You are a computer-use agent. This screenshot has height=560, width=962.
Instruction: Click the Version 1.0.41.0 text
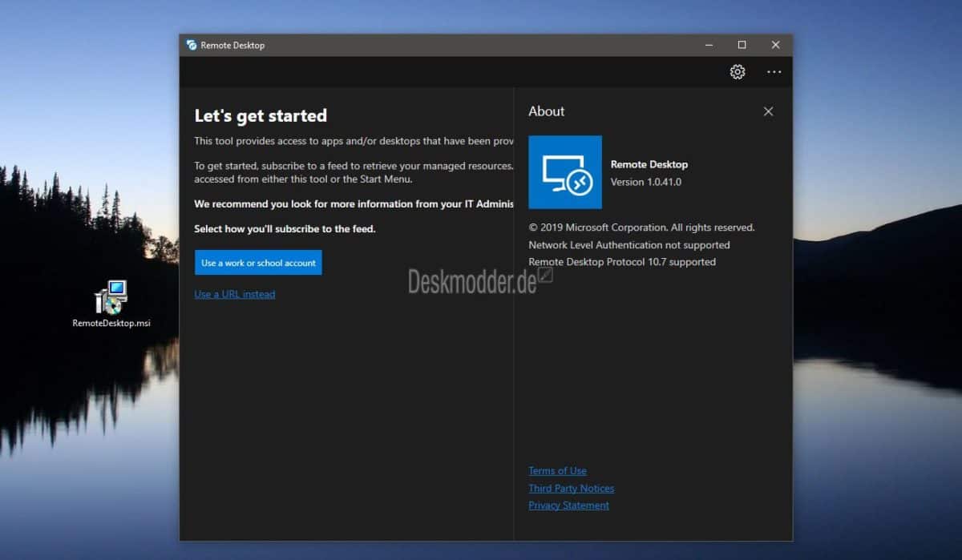pos(646,182)
